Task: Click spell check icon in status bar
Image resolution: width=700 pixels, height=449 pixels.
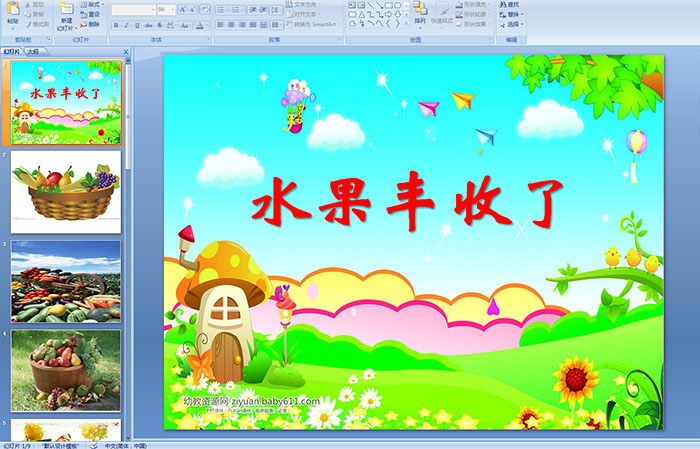Action: tap(93, 445)
